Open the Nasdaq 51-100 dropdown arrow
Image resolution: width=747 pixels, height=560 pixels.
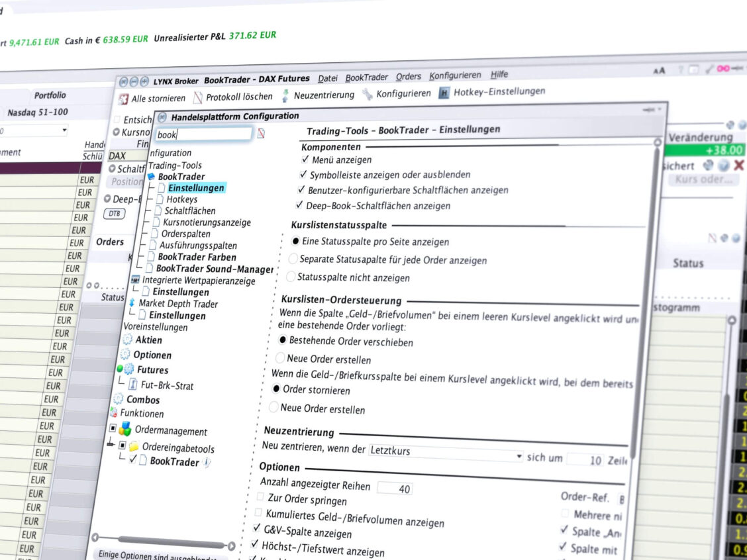tap(64, 130)
